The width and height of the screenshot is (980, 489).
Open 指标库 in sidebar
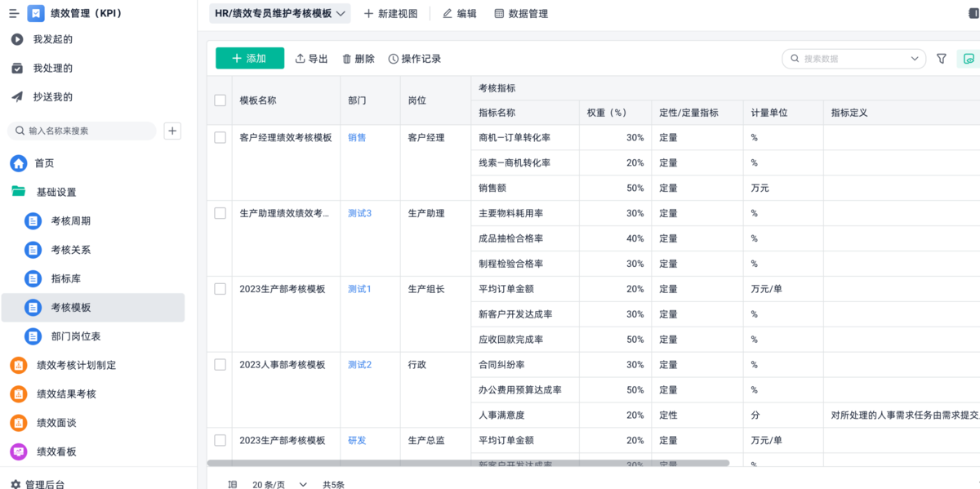pos(65,278)
